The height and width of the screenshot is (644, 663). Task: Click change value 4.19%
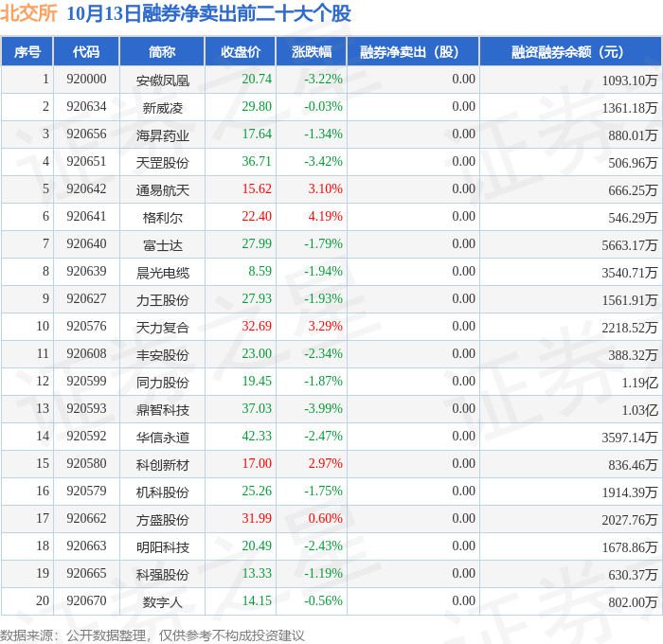(325, 217)
